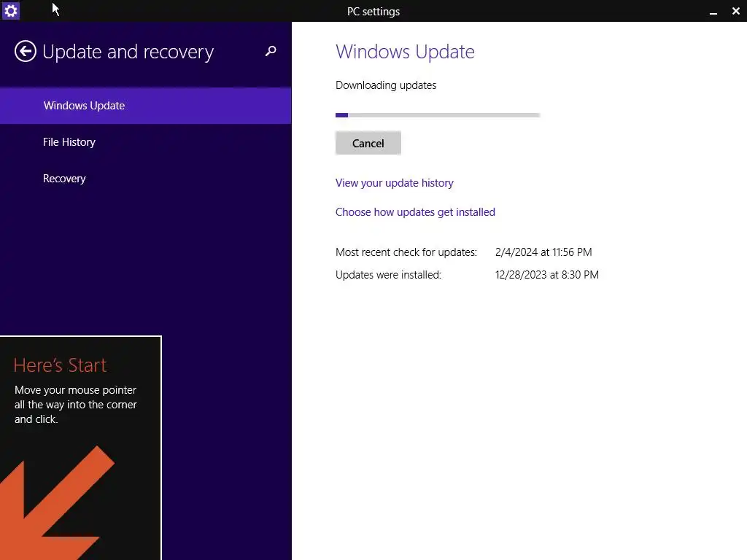Click the PC settings title bar text

373,12
